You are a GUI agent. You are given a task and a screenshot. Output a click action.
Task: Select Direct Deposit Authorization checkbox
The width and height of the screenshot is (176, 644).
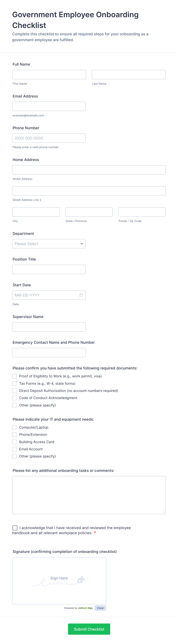coord(15,391)
